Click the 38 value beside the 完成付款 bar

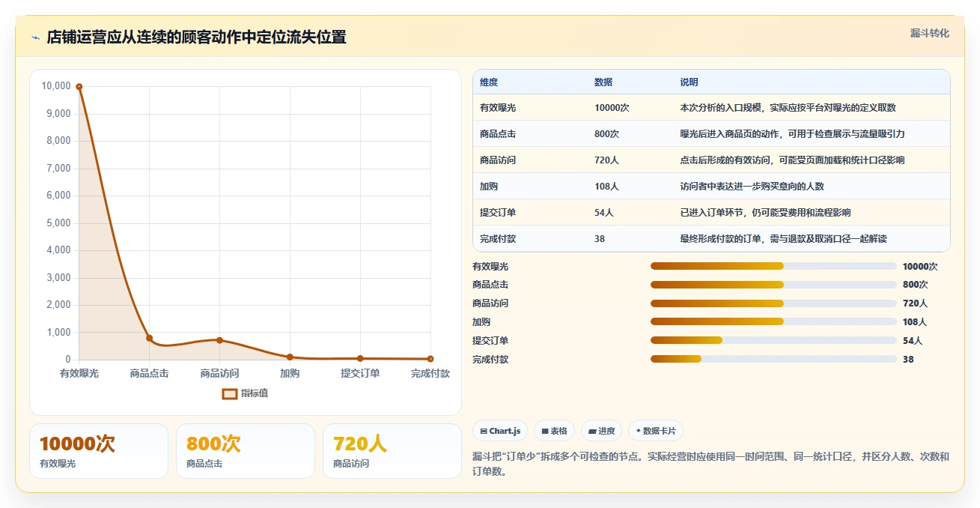pos(908,360)
